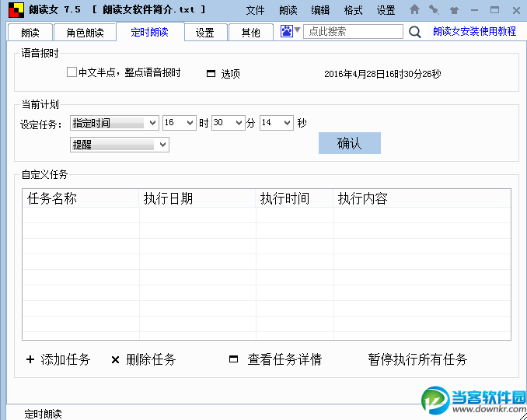527x420 pixels.
Task: Open 选项 for voice time announcement
Action: (x=231, y=74)
